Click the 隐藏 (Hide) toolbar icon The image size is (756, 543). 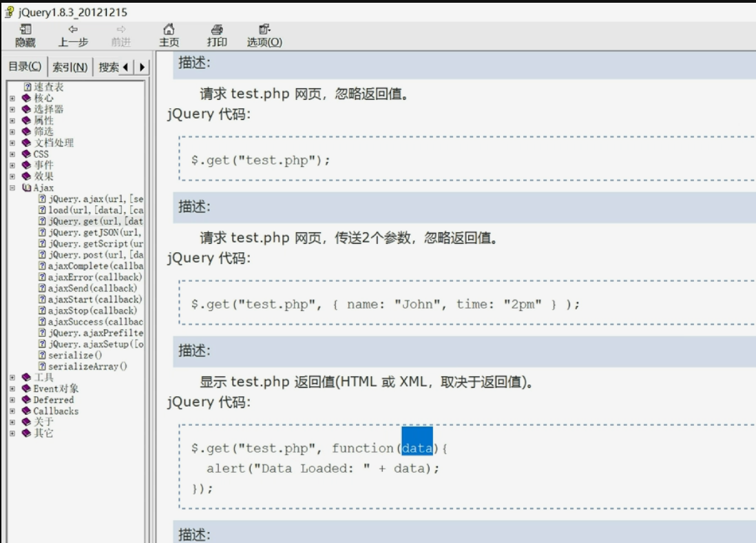[25, 36]
